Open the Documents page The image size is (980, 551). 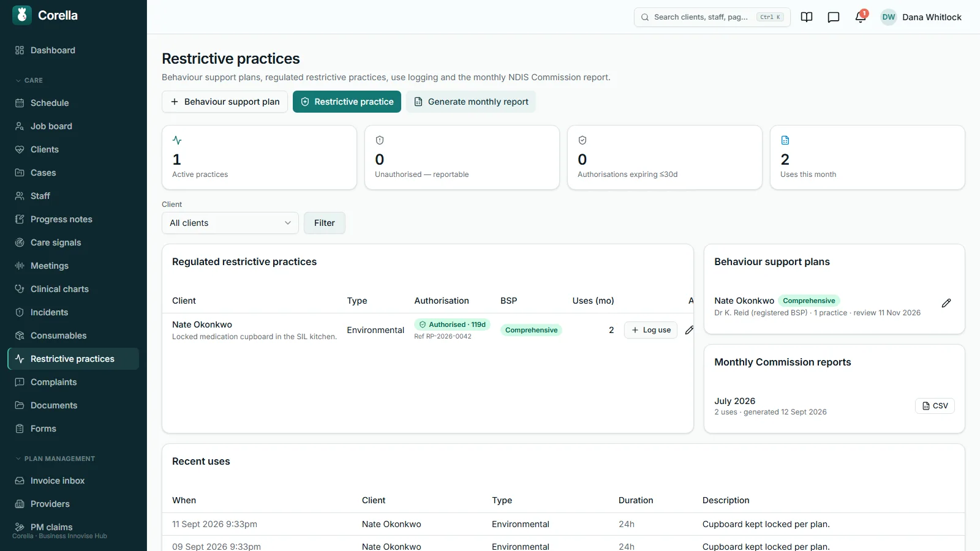[x=73, y=405]
